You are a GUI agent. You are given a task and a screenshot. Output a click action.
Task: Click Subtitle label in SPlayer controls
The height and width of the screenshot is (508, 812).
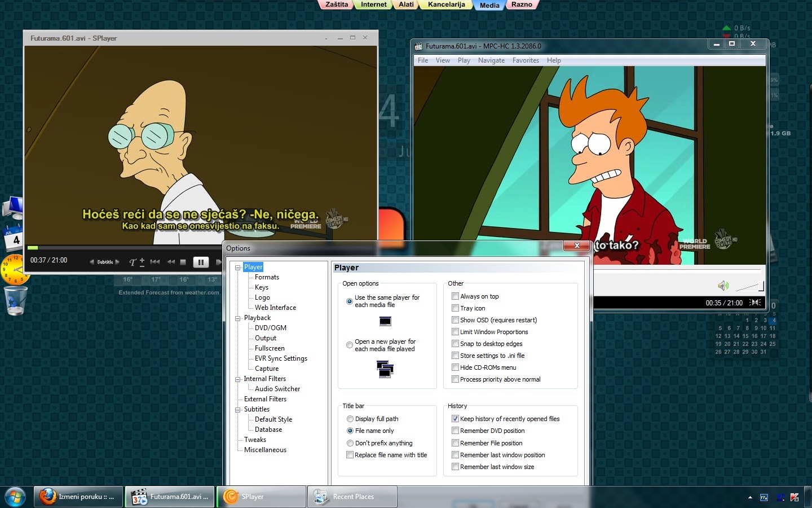tap(105, 262)
